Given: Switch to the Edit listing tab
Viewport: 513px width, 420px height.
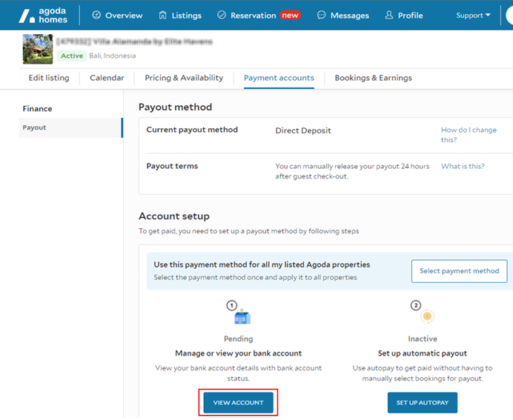Looking at the screenshot, I should coord(49,78).
